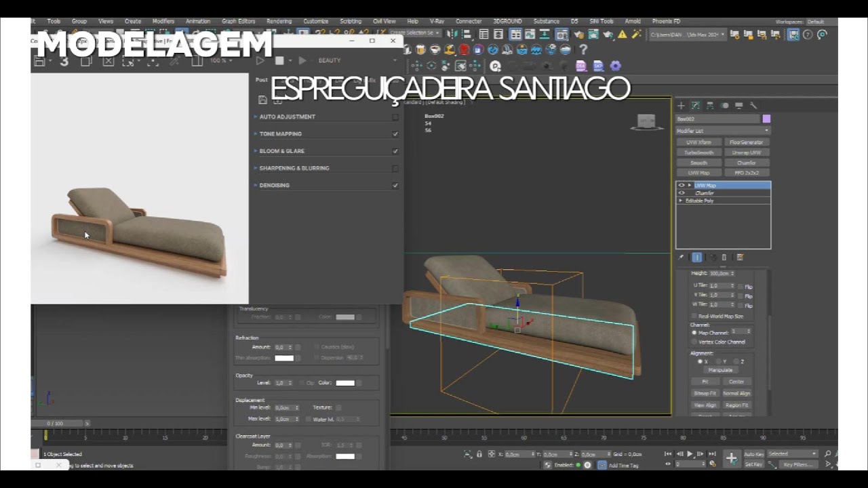
Task: Click the Bitmap Fit button
Action: [705, 393]
